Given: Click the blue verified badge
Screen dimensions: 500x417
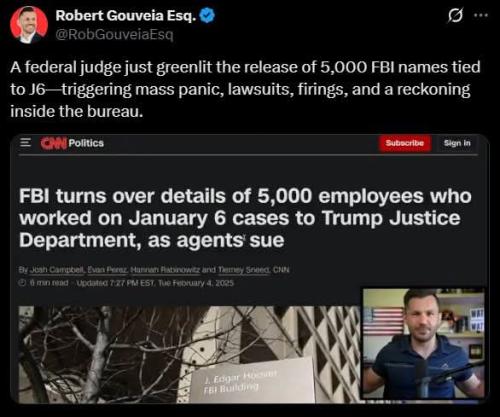Looking at the screenshot, I should [x=207, y=16].
